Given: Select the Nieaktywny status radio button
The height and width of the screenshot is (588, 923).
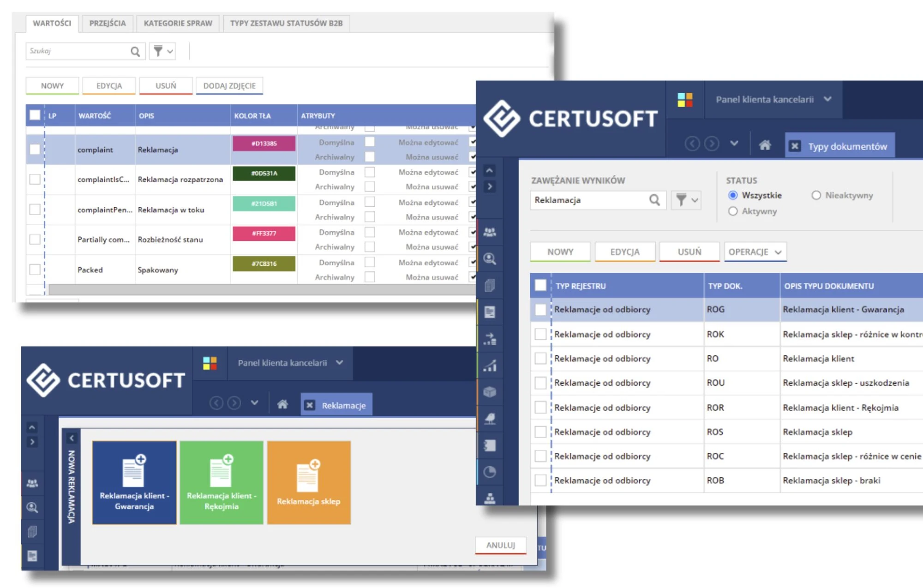Looking at the screenshot, I should [x=816, y=195].
